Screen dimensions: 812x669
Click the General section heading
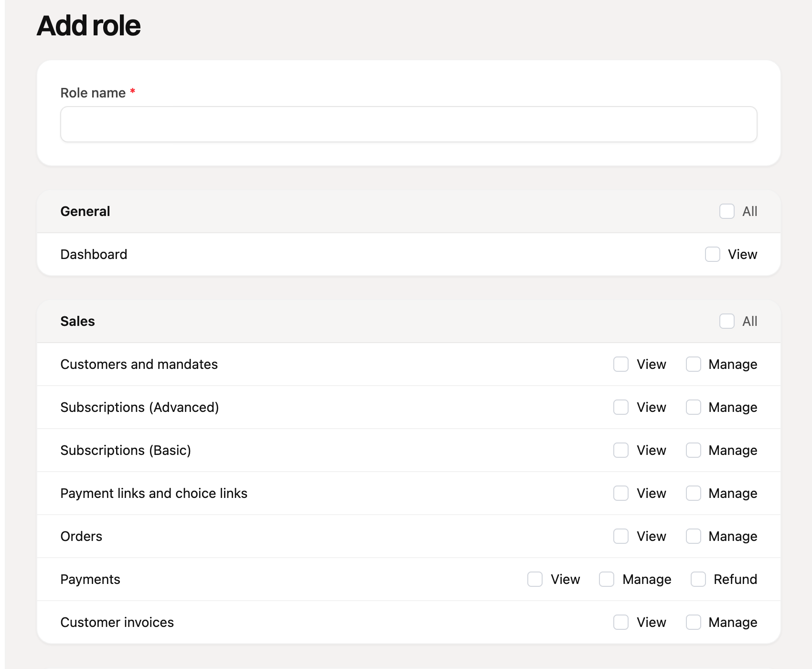tap(85, 211)
